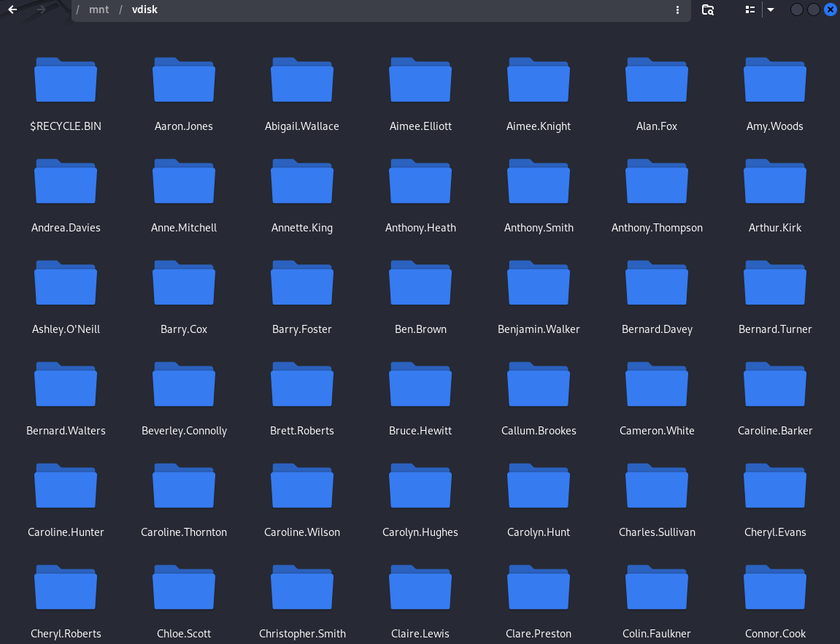This screenshot has width=840, height=644.
Task: Click the Caroline.Hunter folder name
Action: 66,532
